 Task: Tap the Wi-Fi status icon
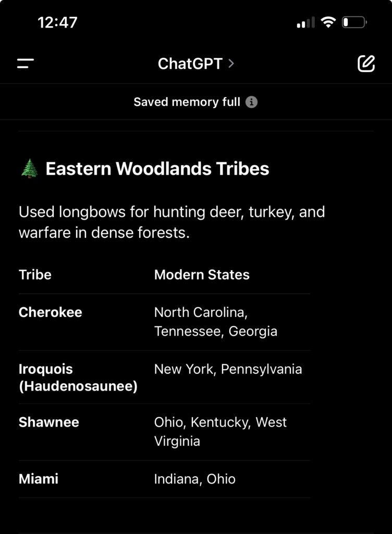click(x=328, y=22)
